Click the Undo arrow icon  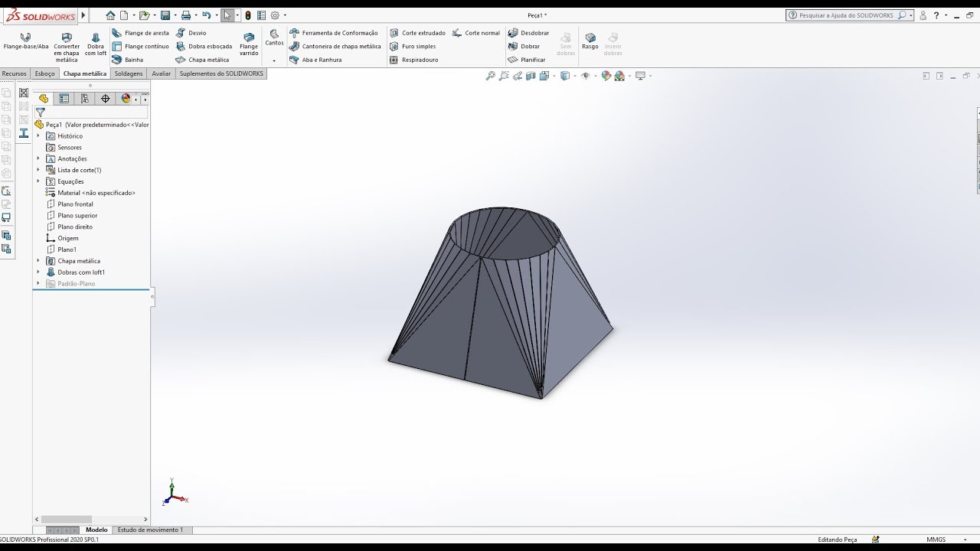[x=206, y=15]
